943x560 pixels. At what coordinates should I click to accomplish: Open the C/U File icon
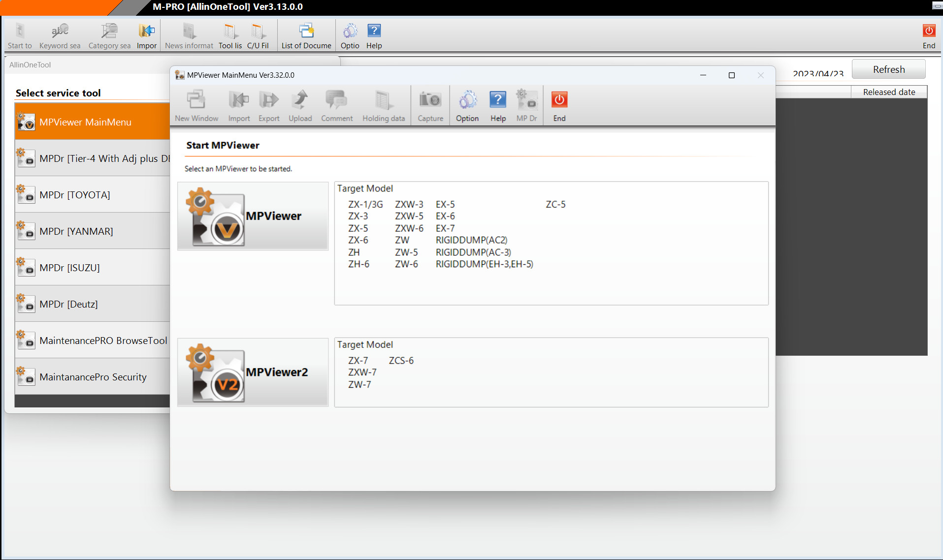pos(258,35)
